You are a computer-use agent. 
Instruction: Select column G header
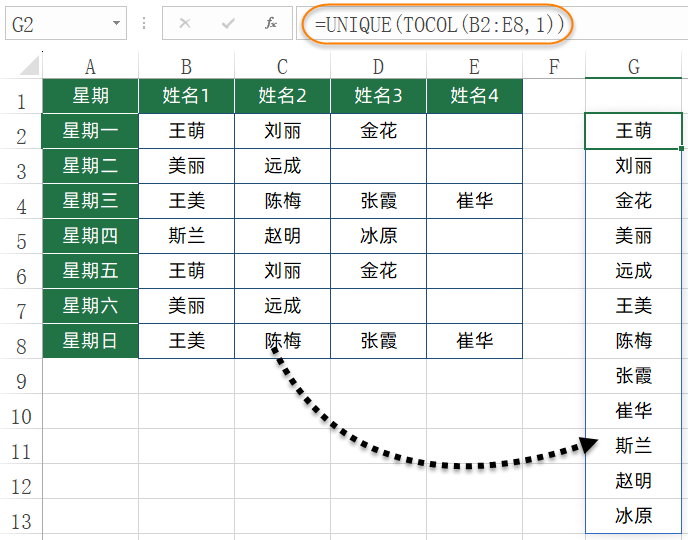coord(633,67)
